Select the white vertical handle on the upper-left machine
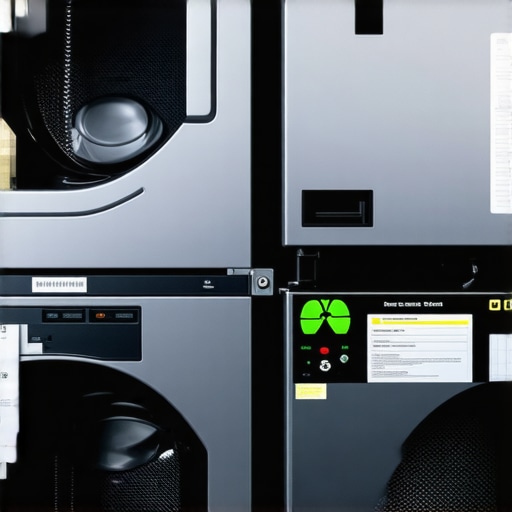Image resolution: width=512 pixels, height=512 pixels. 199,59
